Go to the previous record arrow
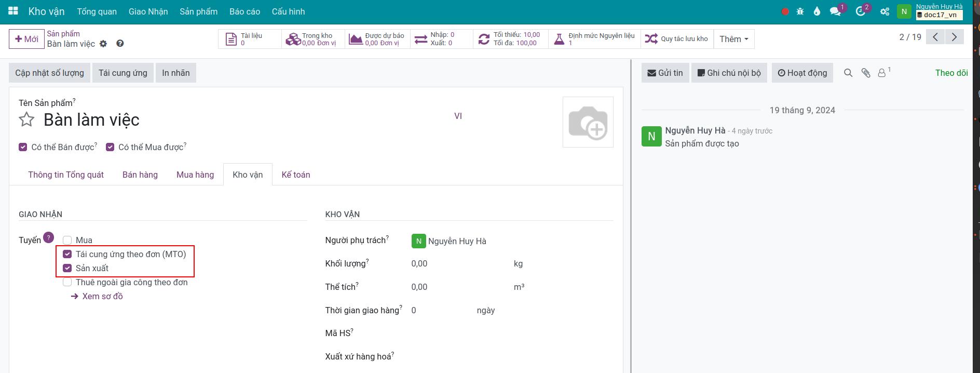 (x=935, y=37)
